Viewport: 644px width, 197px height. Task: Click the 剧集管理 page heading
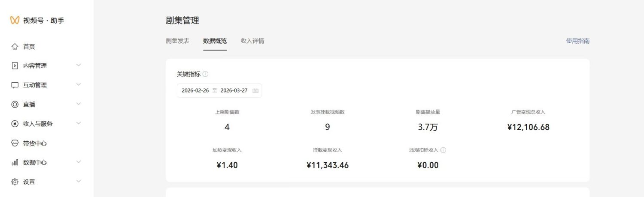tap(182, 20)
